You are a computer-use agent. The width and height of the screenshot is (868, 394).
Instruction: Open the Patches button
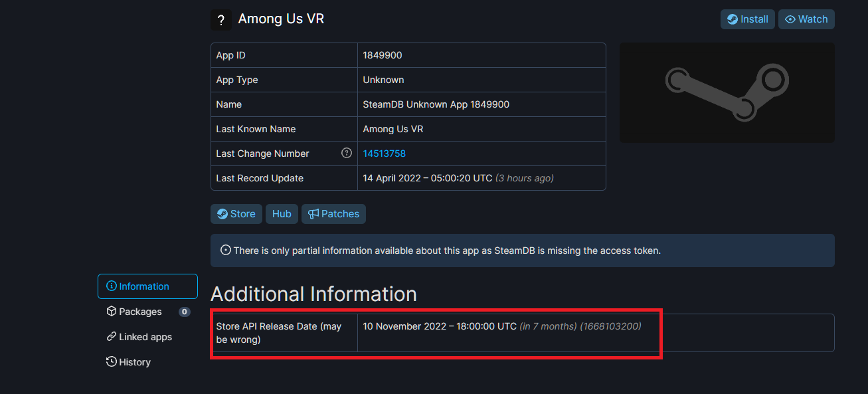pos(333,214)
